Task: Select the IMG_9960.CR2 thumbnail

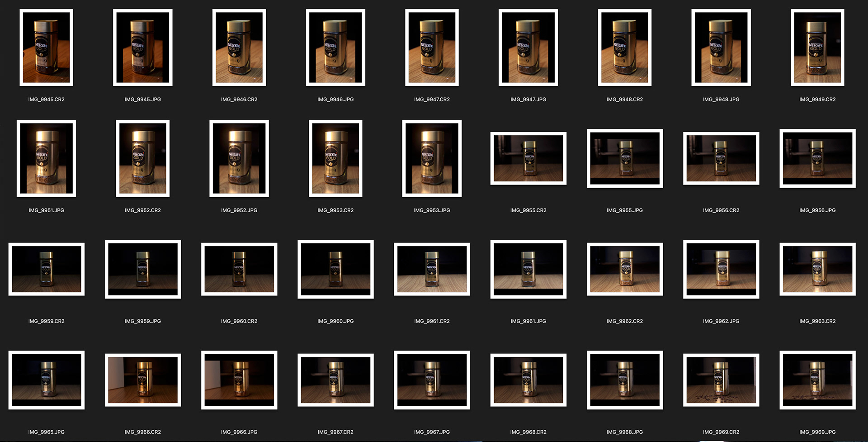Action: [239, 269]
